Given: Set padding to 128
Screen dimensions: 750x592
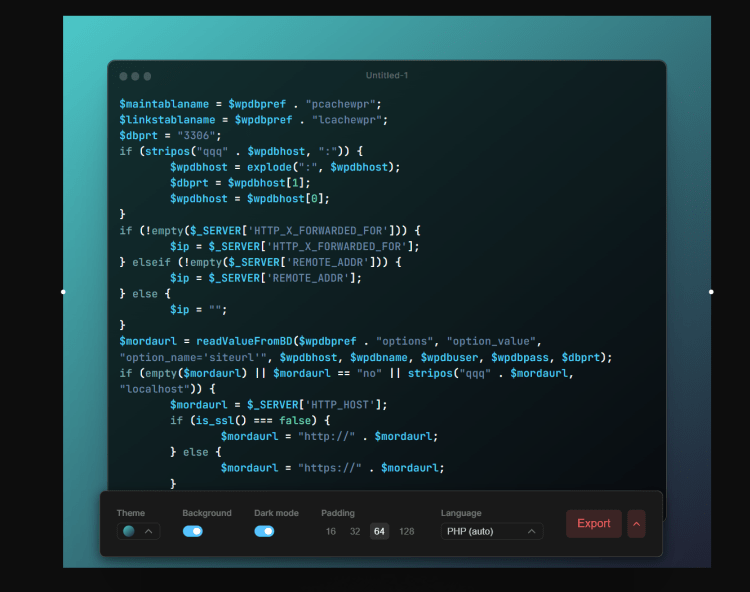Looking at the screenshot, I should pyautogui.click(x=407, y=531).
